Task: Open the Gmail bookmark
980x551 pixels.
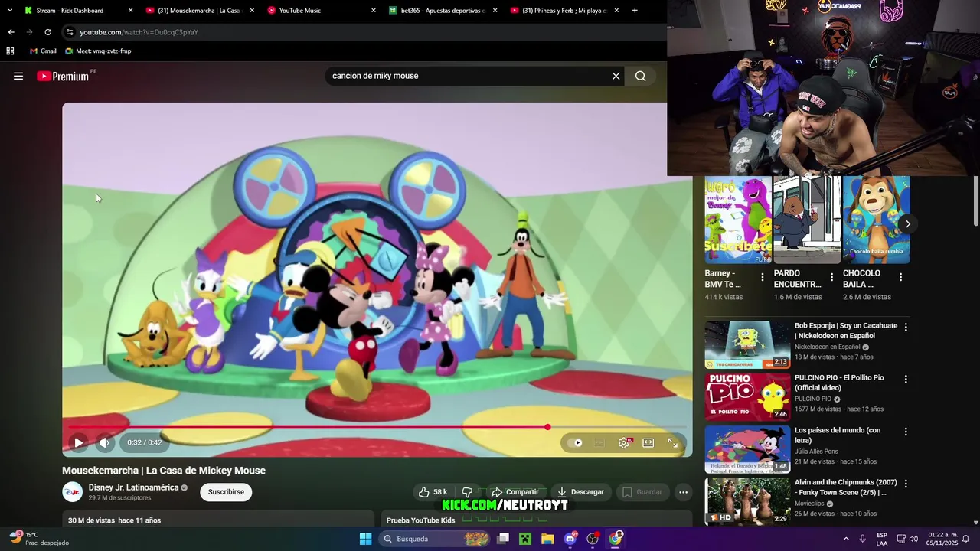Action: (43, 51)
